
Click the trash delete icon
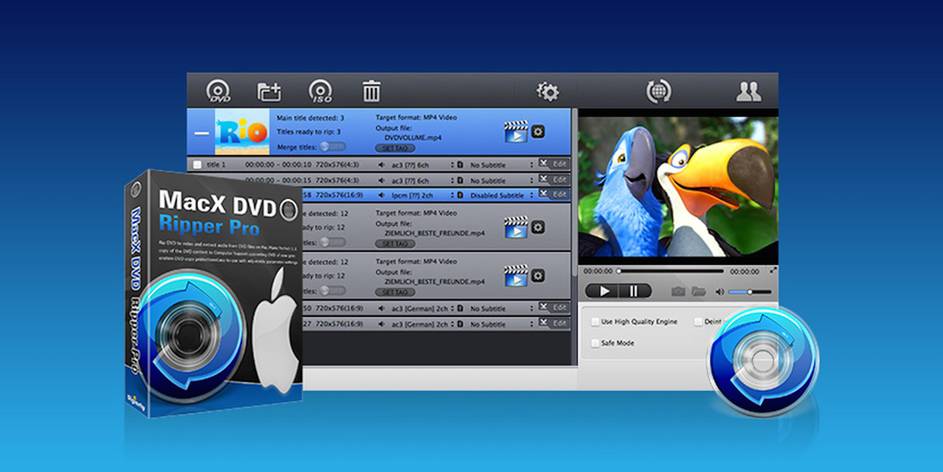point(371,92)
